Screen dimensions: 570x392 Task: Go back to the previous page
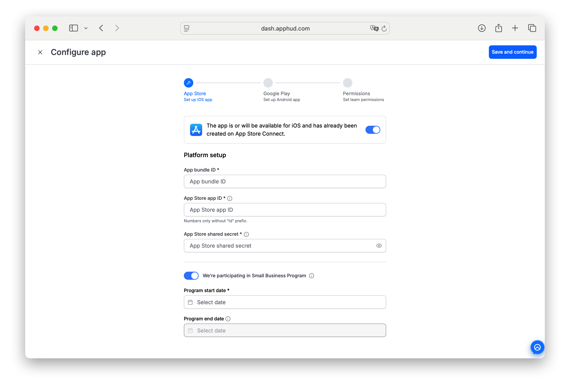pos(101,28)
